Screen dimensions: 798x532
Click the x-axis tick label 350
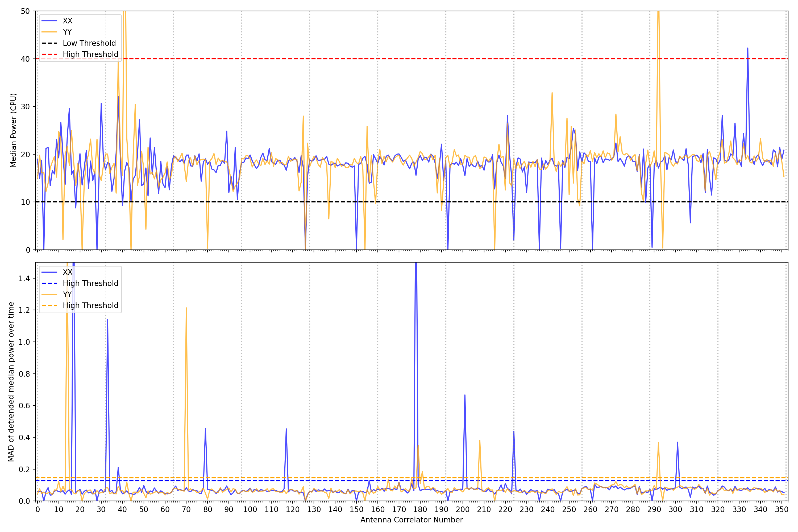[x=782, y=509]
